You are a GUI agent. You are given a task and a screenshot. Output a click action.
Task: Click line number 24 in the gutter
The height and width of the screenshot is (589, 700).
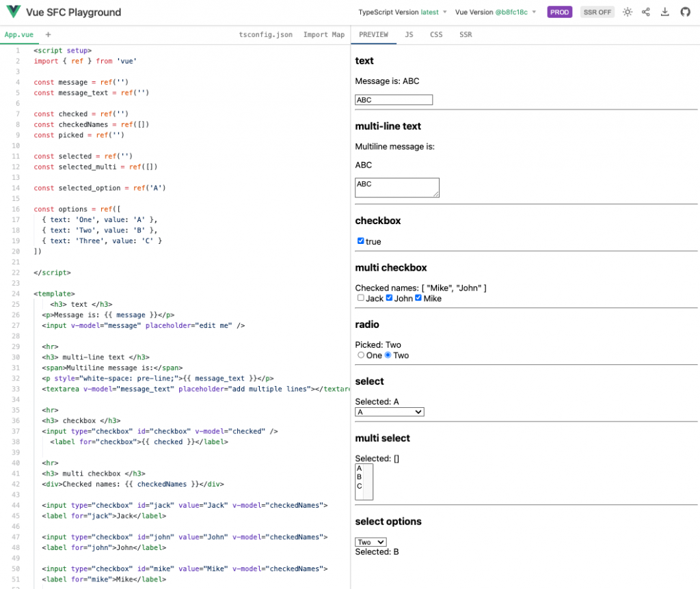pos(16,294)
